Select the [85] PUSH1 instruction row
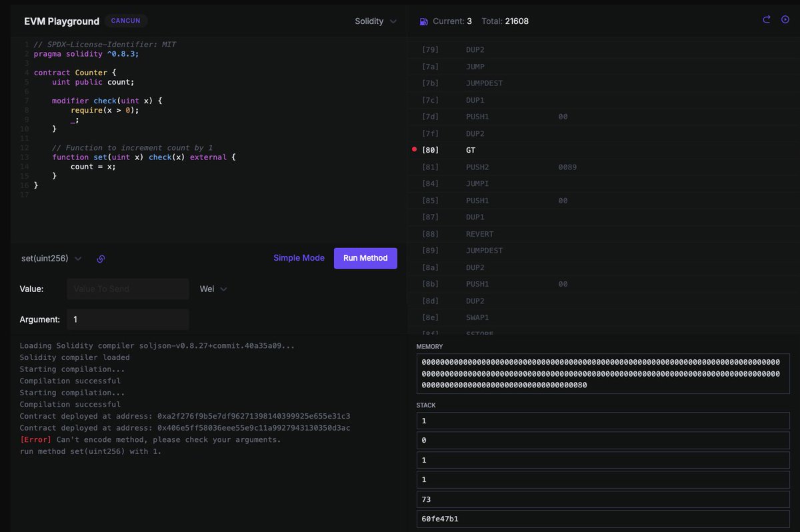Screen dimensions: 800x532 603,201
